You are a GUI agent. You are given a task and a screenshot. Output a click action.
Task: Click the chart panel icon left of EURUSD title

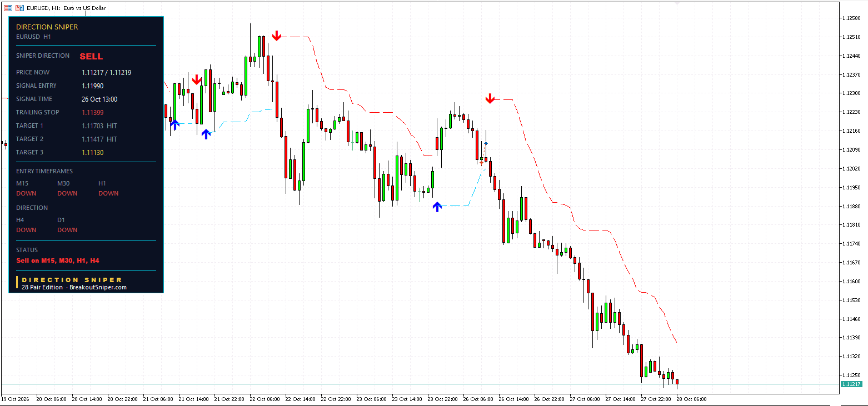[19, 8]
